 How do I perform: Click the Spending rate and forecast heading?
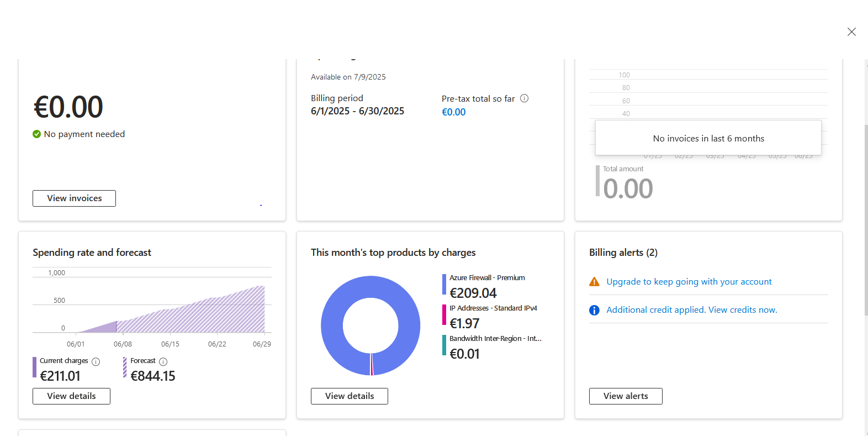[x=92, y=253]
